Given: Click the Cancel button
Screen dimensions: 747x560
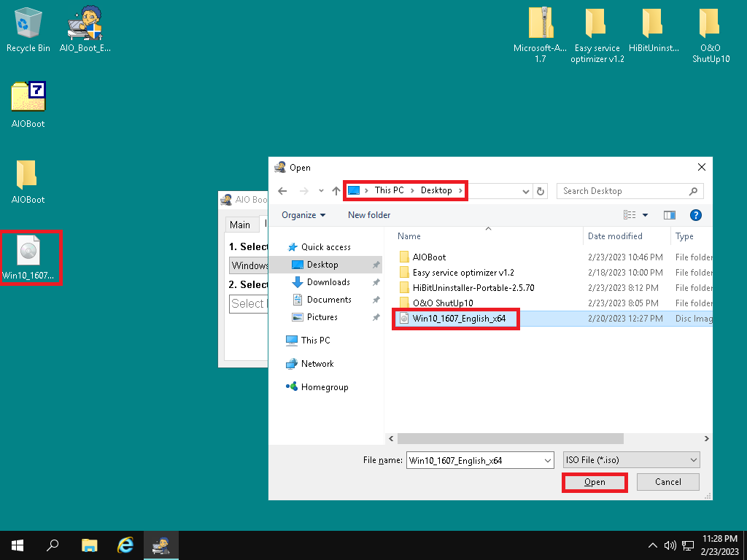Looking at the screenshot, I should pos(667,482).
